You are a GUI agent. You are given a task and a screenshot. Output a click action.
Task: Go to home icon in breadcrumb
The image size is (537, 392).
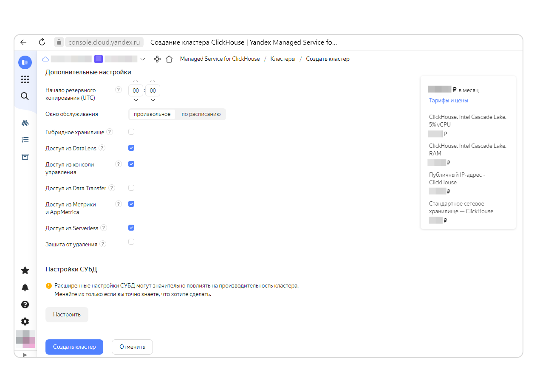(169, 59)
